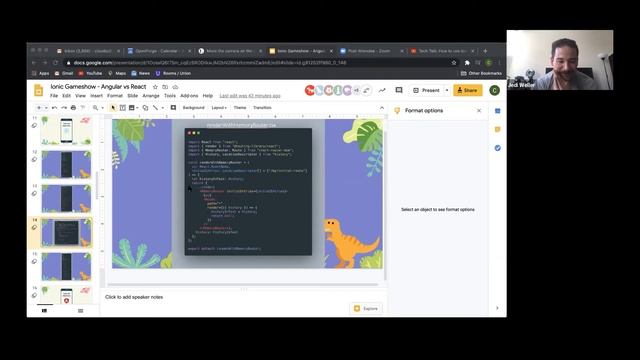Open the File menu
The height and width of the screenshot is (360, 640).
click(54, 96)
